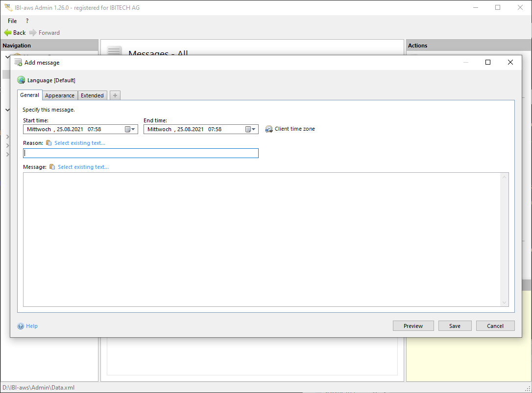Click inside the large Message text area
Screen dimensions: 532x393
(x=262, y=239)
